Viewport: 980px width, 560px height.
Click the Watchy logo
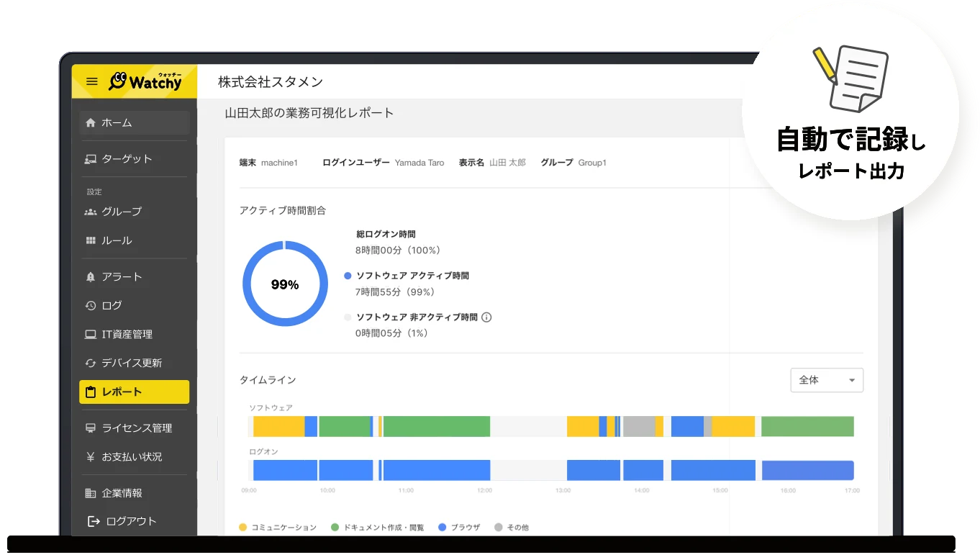coord(145,81)
